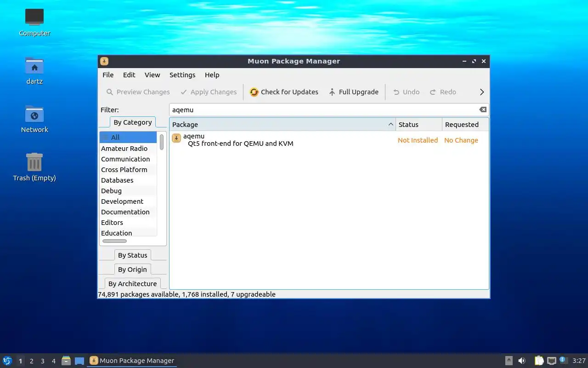Click the Preview Changes toolbar button
588x368 pixels.
click(x=138, y=92)
